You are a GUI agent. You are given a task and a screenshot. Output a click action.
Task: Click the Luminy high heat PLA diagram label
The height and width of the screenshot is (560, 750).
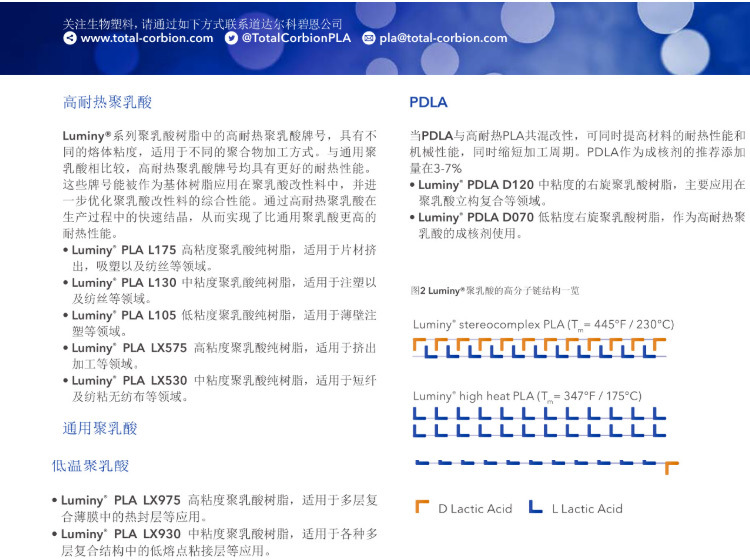pyautogui.click(x=527, y=396)
